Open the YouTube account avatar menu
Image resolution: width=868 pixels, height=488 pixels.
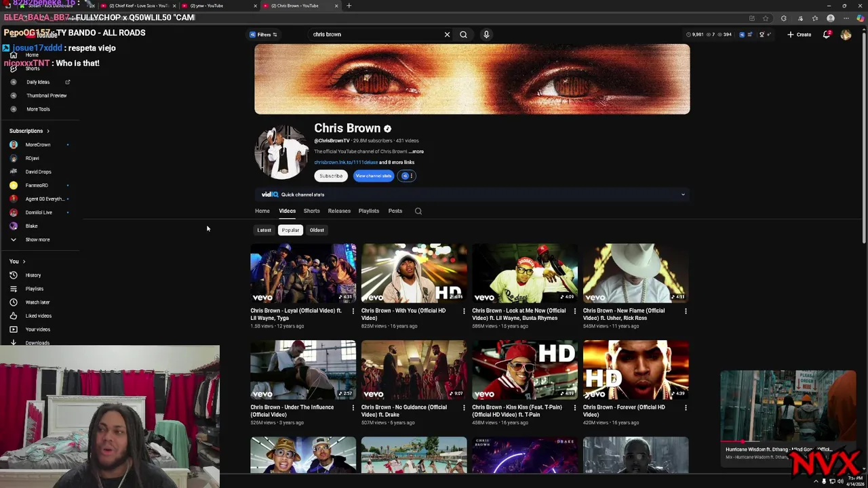tap(846, 35)
